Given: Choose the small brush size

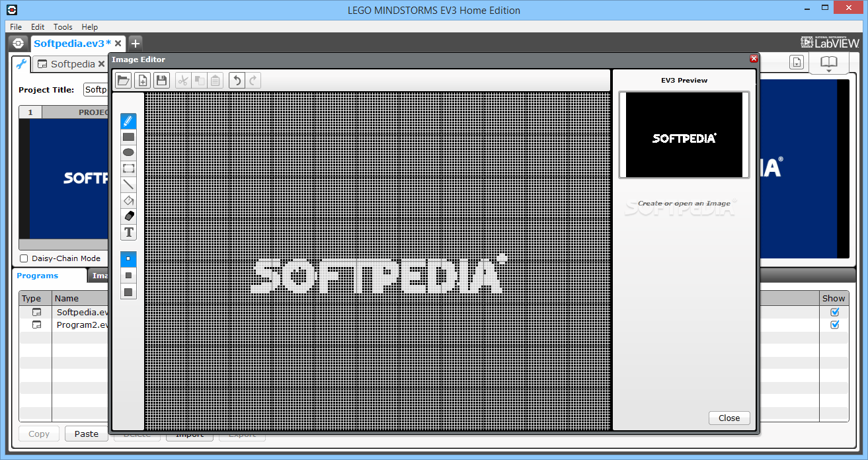Looking at the screenshot, I should click(x=128, y=259).
